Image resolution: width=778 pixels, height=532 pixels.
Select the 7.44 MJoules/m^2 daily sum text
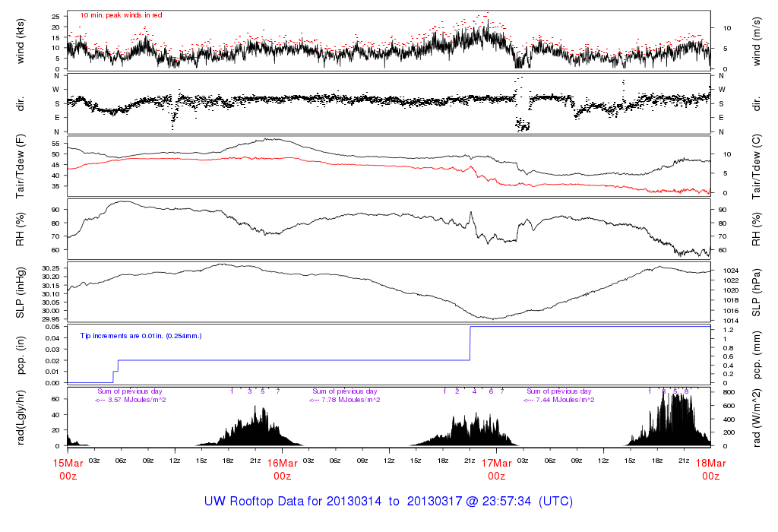pos(559,400)
